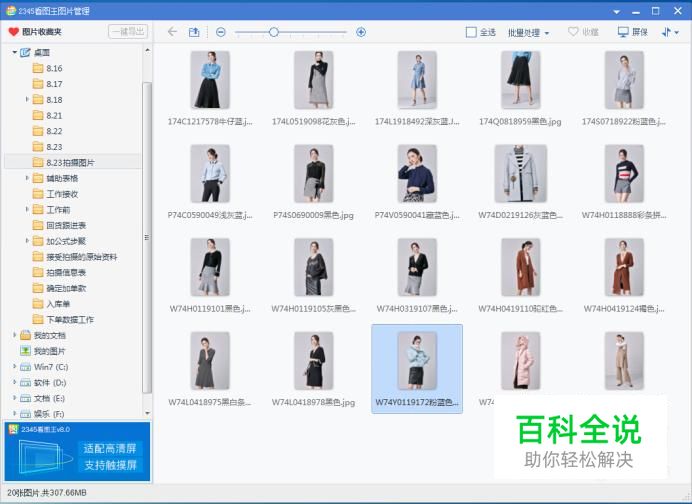Expand the 辅助表格 folder node
The height and width of the screenshot is (504, 692).
27,178
